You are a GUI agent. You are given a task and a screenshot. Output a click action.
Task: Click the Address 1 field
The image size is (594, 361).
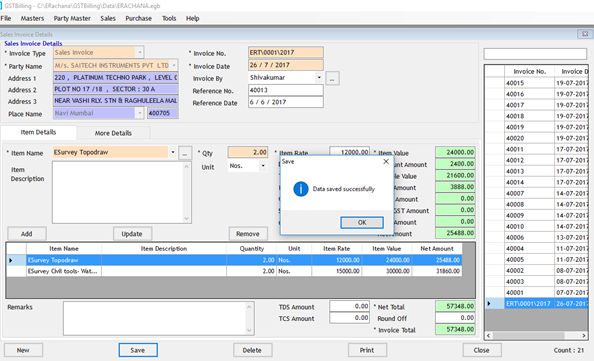click(116, 78)
